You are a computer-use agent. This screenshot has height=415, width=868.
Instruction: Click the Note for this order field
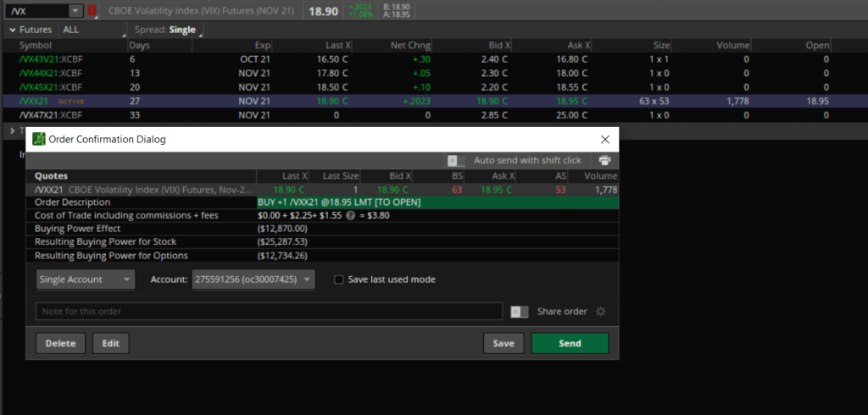(269, 312)
